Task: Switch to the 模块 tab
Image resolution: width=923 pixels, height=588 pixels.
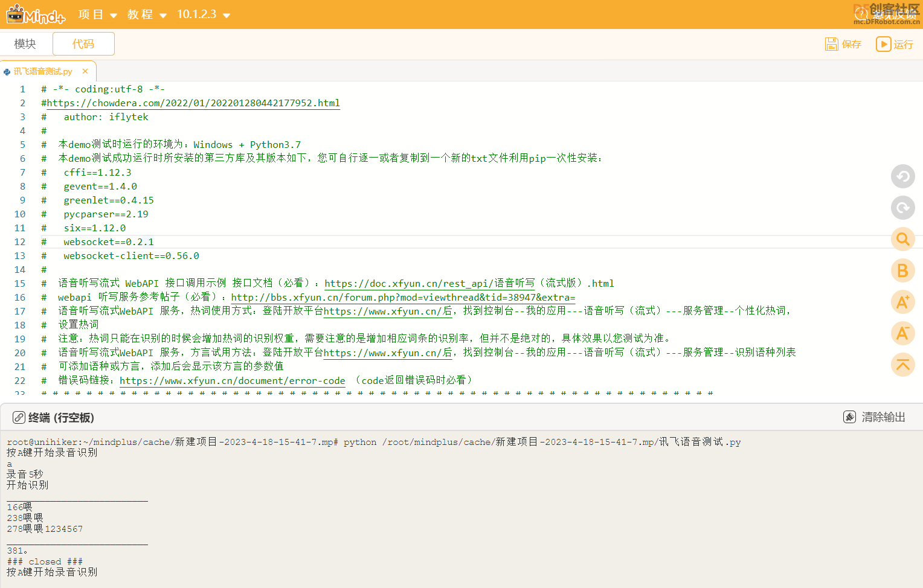Action: pos(25,44)
